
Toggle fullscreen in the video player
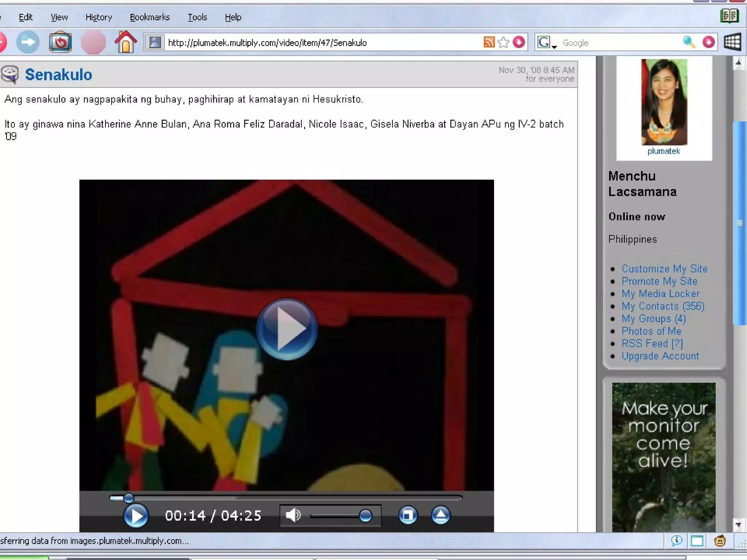(408, 515)
